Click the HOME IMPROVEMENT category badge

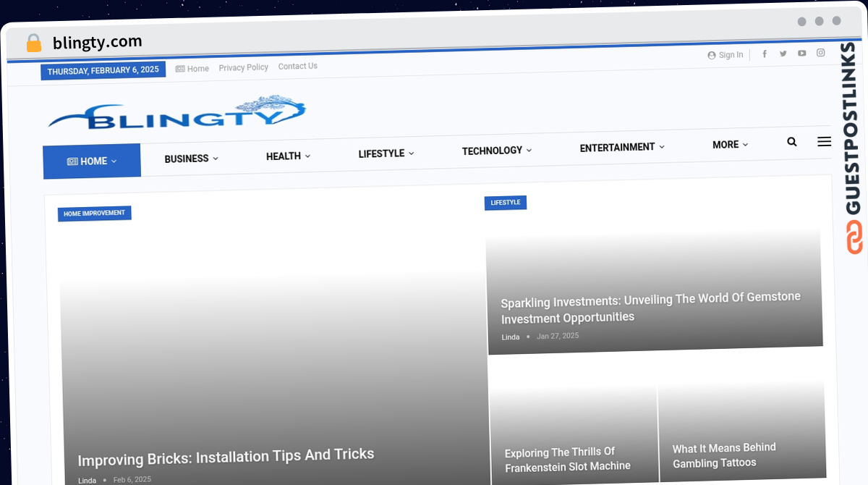(x=94, y=214)
